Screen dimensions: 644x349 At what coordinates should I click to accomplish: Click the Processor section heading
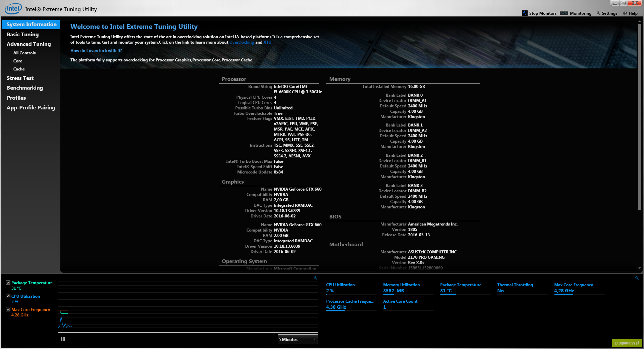[234, 79]
